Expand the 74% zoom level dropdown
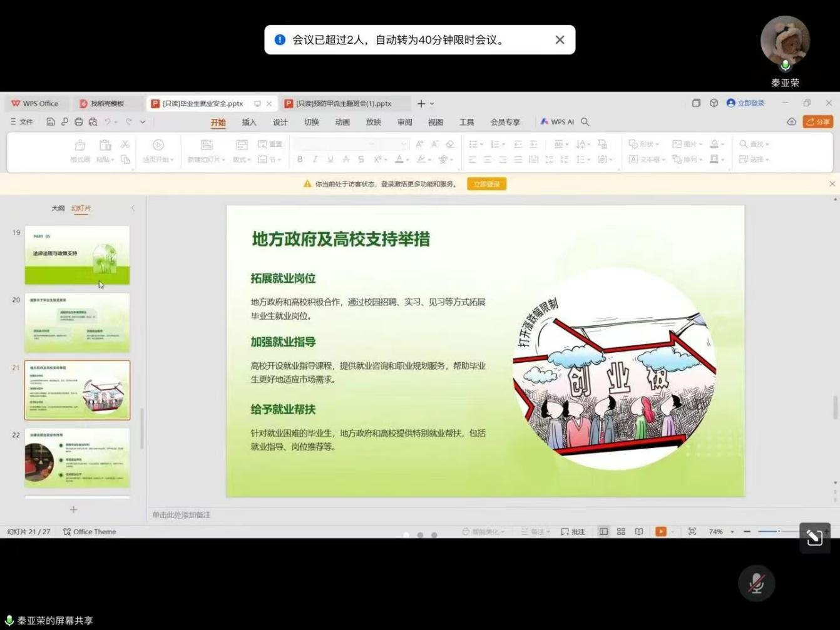 point(732,532)
